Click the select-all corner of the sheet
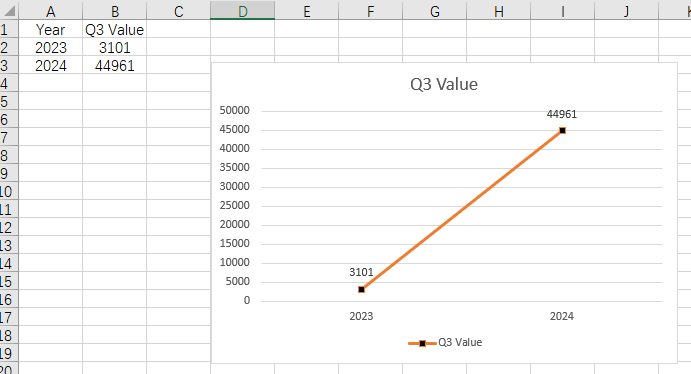The image size is (691, 374). coord(9,10)
